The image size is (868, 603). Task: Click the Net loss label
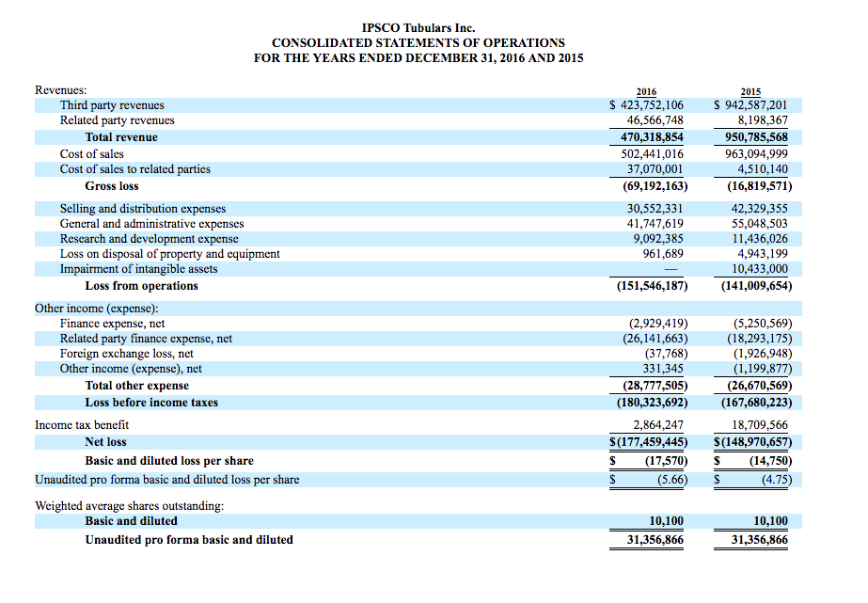tap(105, 442)
